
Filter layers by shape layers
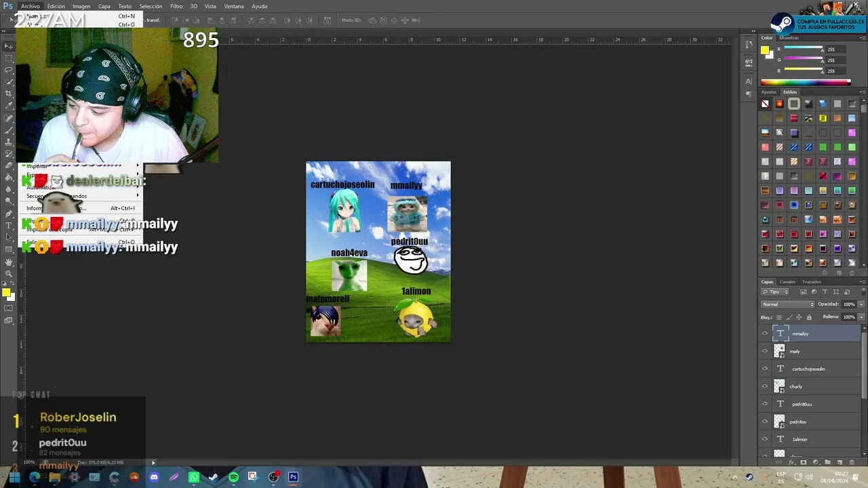(x=836, y=292)
